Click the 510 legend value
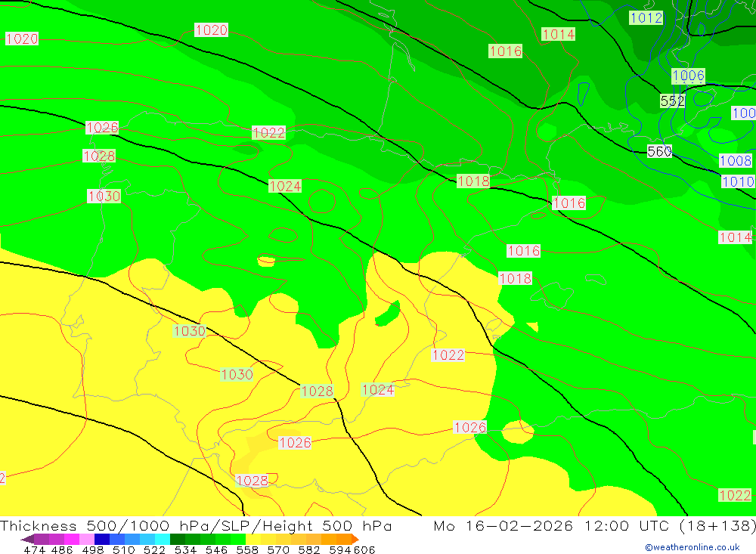This screenshot has width=756, height=554. tap(123, 549)
